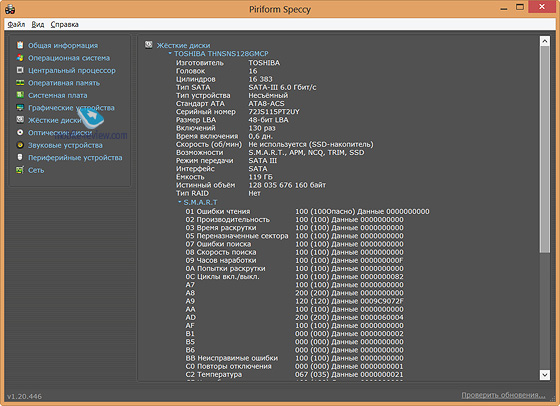This screenshot has width=560, height=406.
Task: Click the Проверить обновления link
Action: (503, 395)
